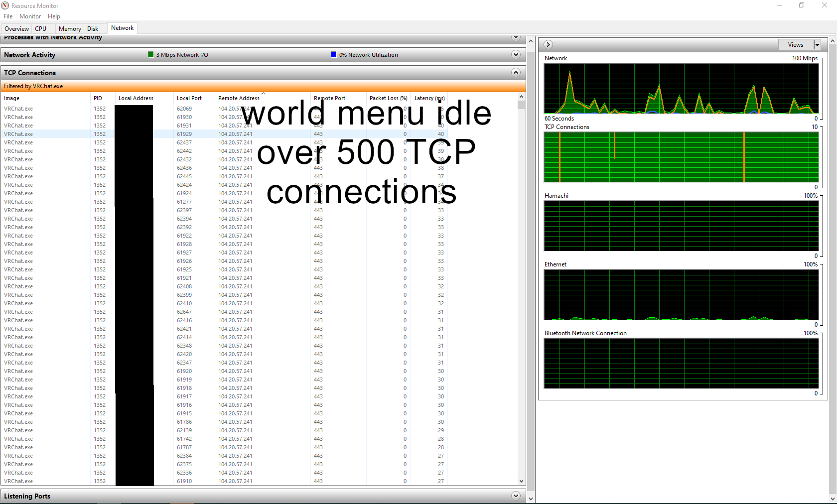Sort by Remote Port column header

[339, 98]
